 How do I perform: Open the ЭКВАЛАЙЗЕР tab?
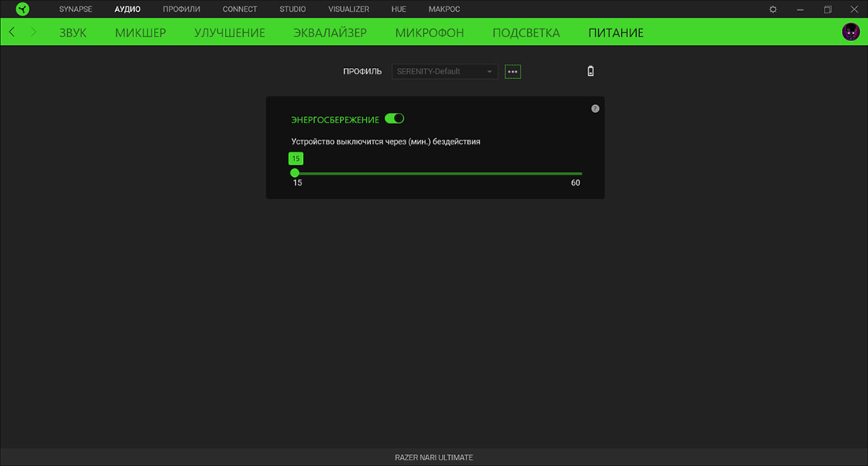tap(330, 33)
